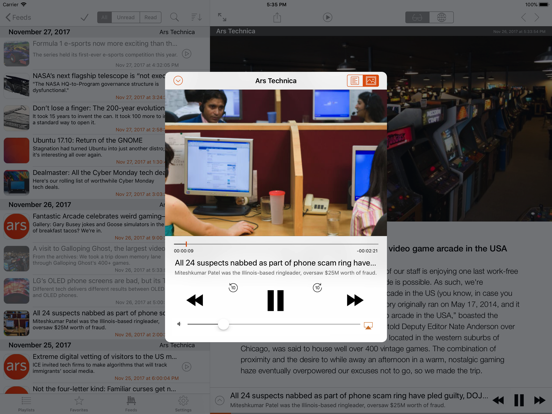Screen dimensions: 552x414
Task: Open AirPlay output options
Action: point(368,326)
